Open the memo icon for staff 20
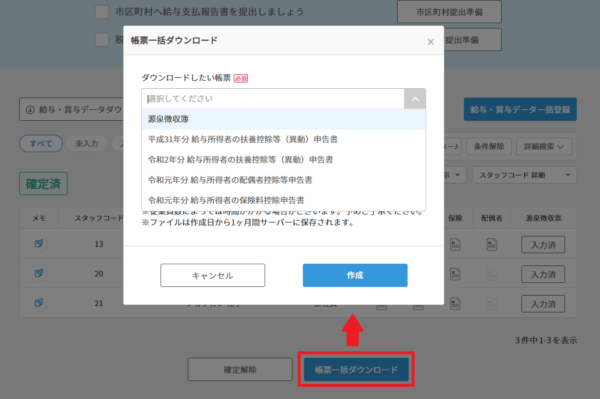Image resolution: width=600 pixels, height=399 pixels. [x=39, y=273]
